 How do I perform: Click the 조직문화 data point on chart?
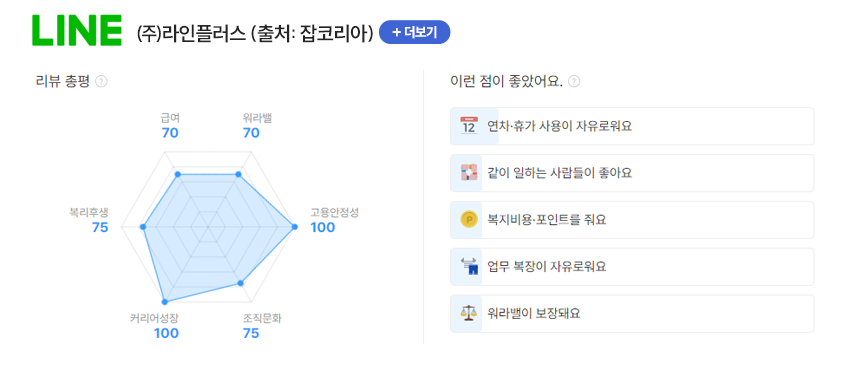coord(241,283)
